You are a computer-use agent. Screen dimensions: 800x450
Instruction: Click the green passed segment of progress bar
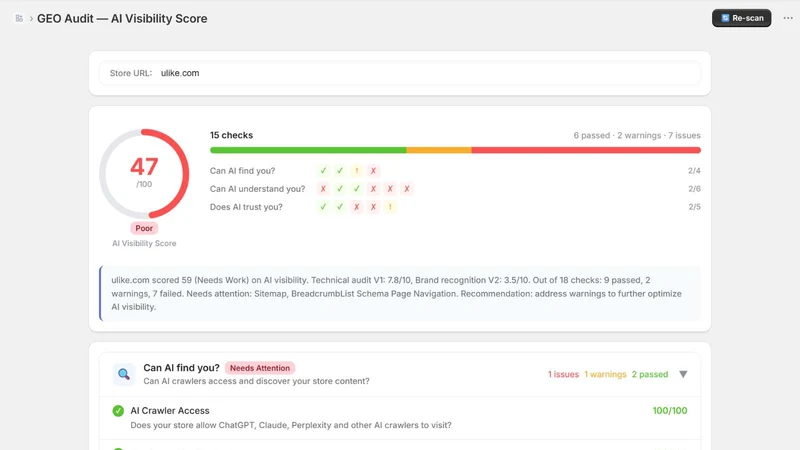pos(308,150)
